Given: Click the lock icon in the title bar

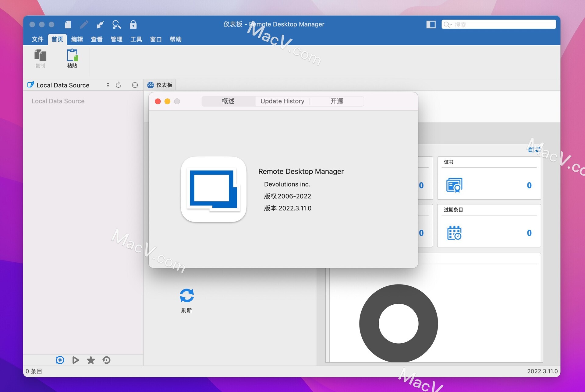Looking at the screenshot, I should 133,24.
